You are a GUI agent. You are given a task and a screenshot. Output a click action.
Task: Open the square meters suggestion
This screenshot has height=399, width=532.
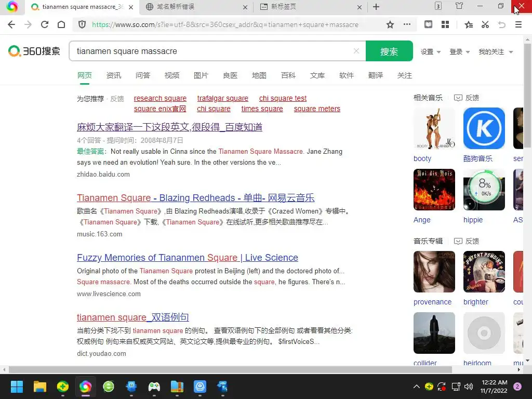[317, 109]
